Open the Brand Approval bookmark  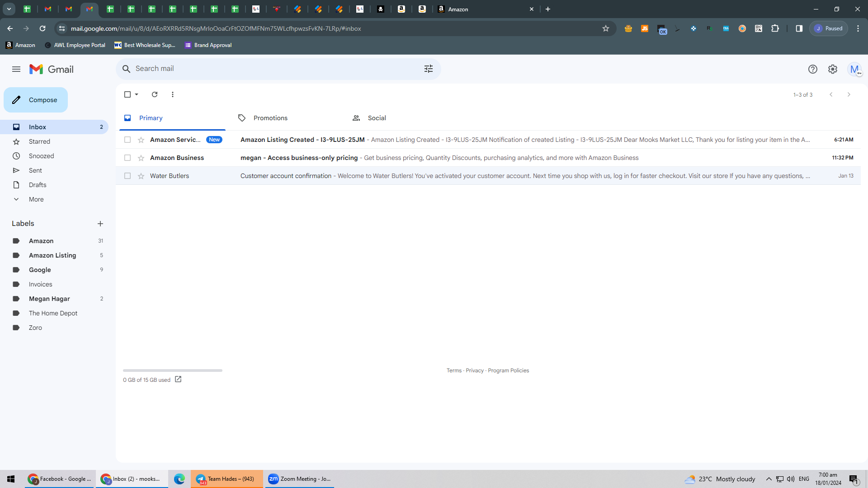tap(208, 45)
